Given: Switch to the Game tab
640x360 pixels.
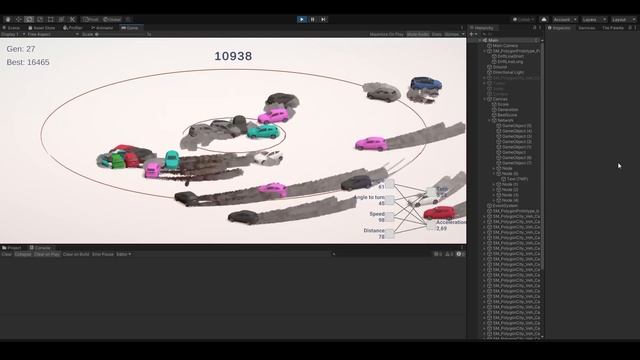Looking at the screenshot, I should [x=130, y=28].
